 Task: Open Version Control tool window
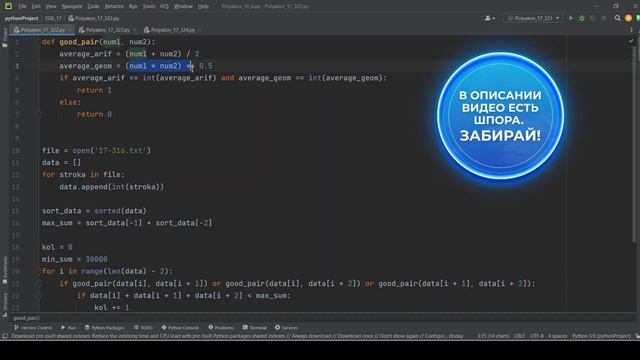[x=33, y=328]
